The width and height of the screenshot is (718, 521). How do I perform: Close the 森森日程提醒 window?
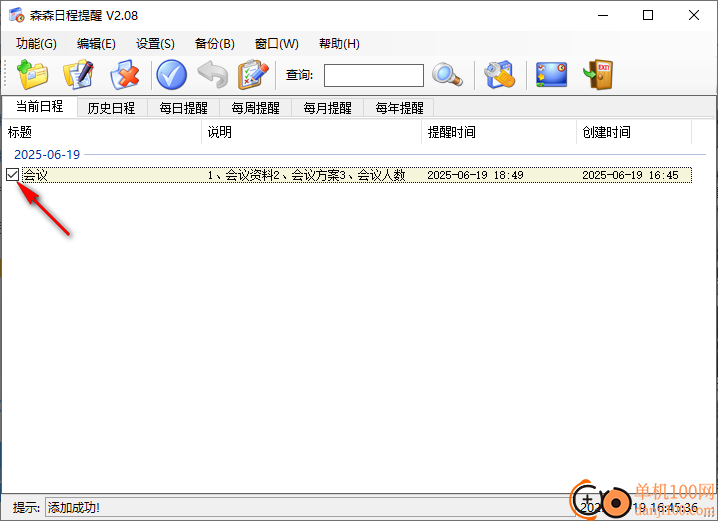pyautogui.click(x=694, y=15)
